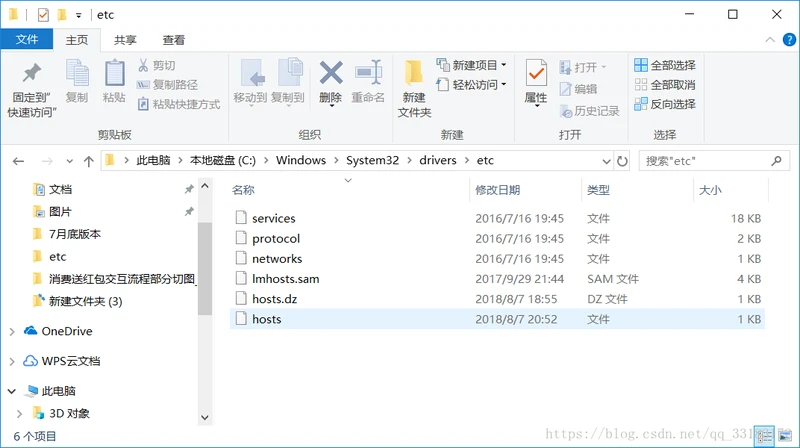
Task: Expand the OneDrive tree node
Action: point(12,331)
